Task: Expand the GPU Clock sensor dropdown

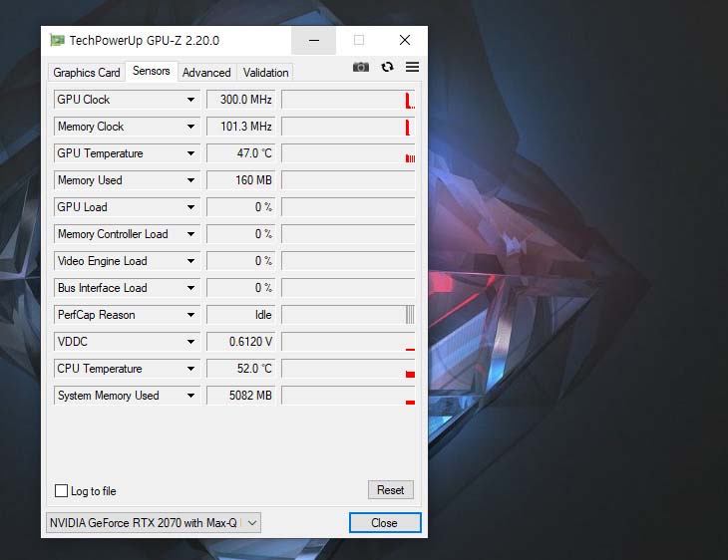Action: 190,100
